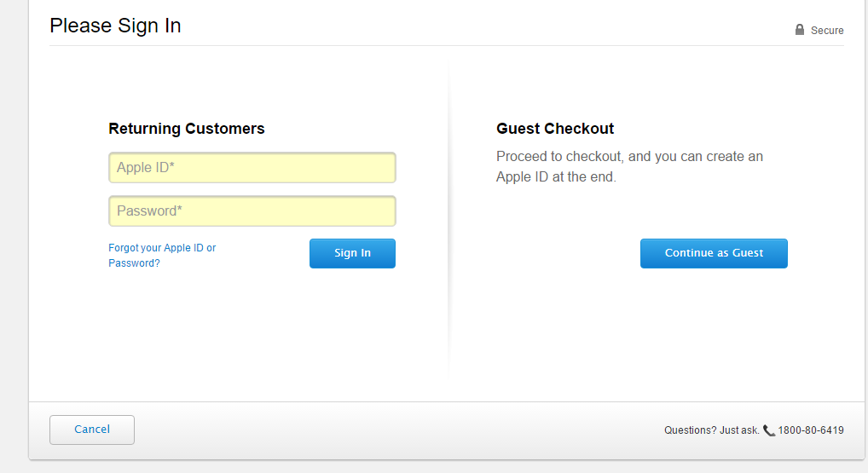
Task: Cancel the sign-in dialog
Action: [92, 430]
